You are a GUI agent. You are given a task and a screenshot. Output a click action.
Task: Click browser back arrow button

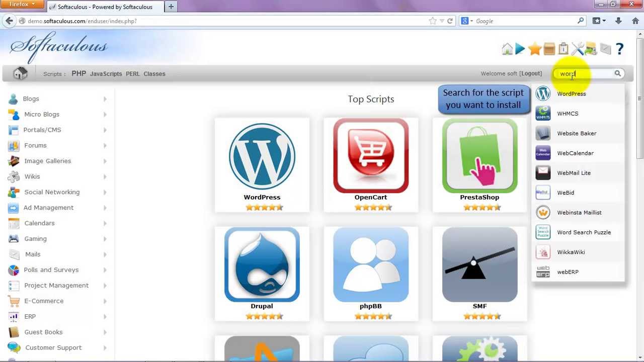(x=9, y=21)
